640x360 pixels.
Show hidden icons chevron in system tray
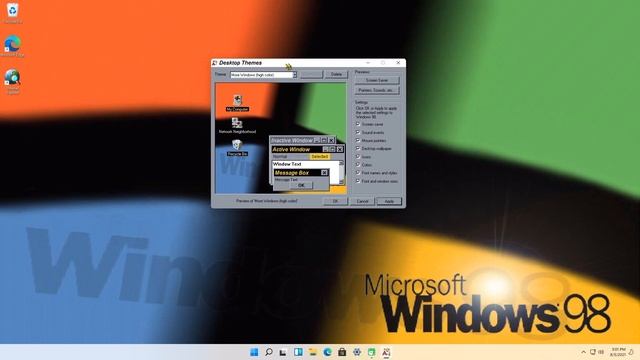[x=583, y=352]
